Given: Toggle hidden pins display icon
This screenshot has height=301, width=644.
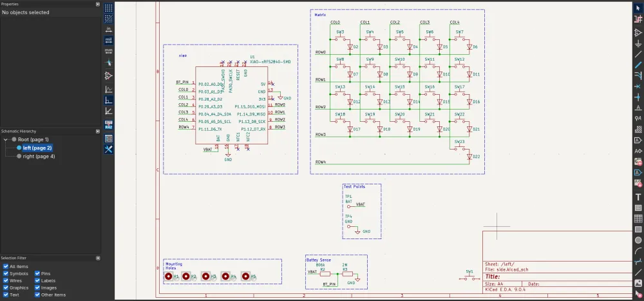Looking at the screenshot, I should click(109, 75).
